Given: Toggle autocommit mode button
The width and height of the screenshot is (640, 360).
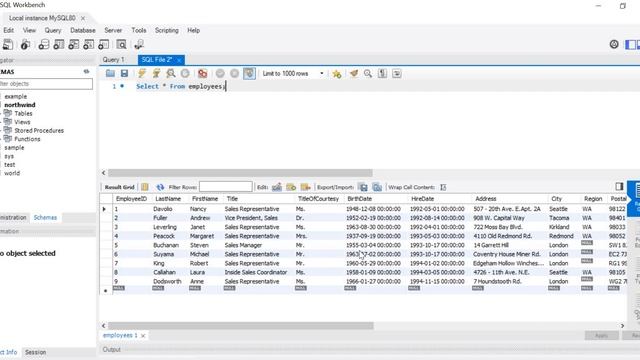Looking at the screenshot, I should (249, 73).
